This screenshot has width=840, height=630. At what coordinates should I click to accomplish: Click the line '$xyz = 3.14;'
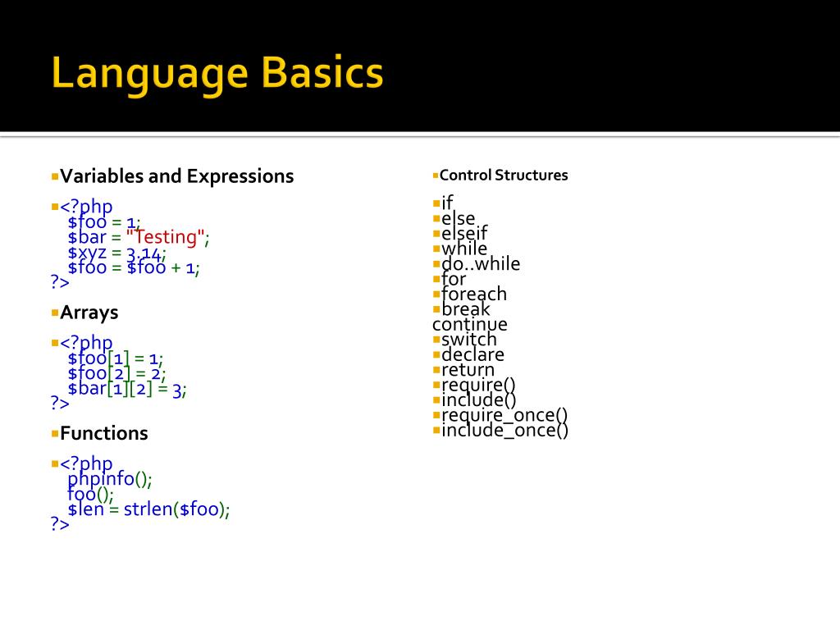coord(116,253)
